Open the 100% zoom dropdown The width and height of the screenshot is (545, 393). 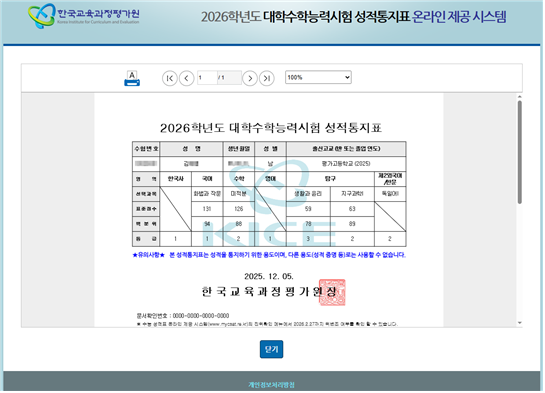click(x=319, y=77)
